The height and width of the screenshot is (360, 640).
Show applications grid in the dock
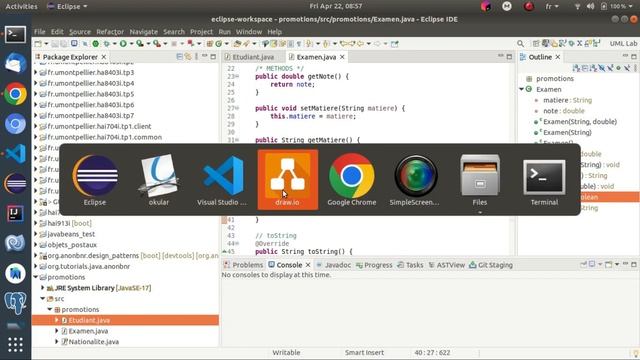16,345
